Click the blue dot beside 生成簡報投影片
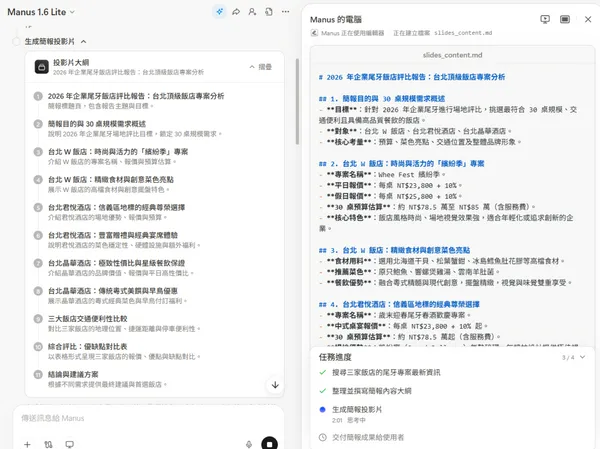 322,410
